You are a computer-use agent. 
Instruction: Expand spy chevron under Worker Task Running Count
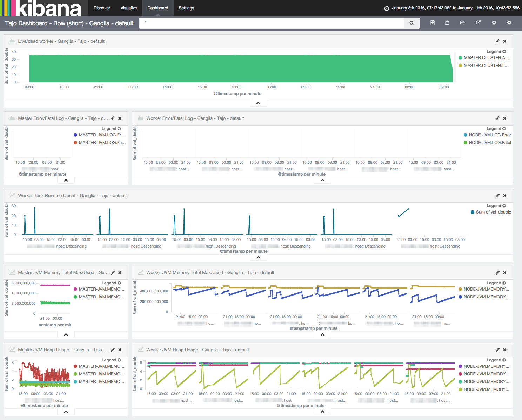pos(259,257)
